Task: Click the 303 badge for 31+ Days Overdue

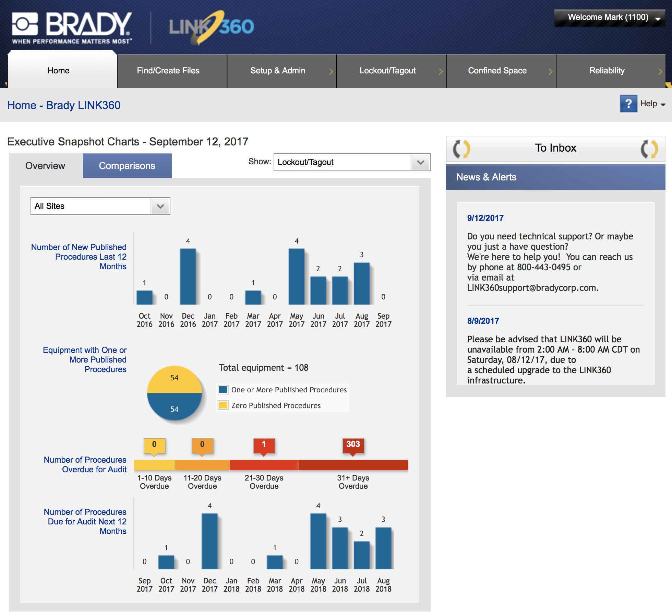Action: tap(353, 447)
